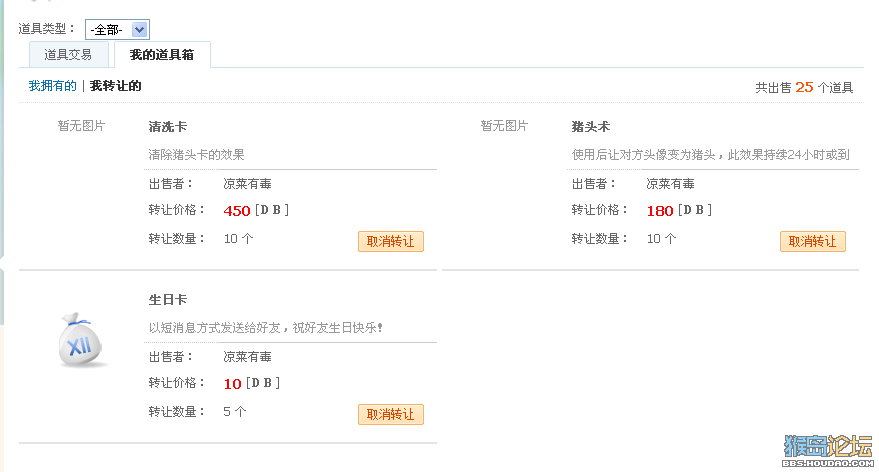
Task: Cancel transfer of 清洗卡
Action: [x=391, y=242]
